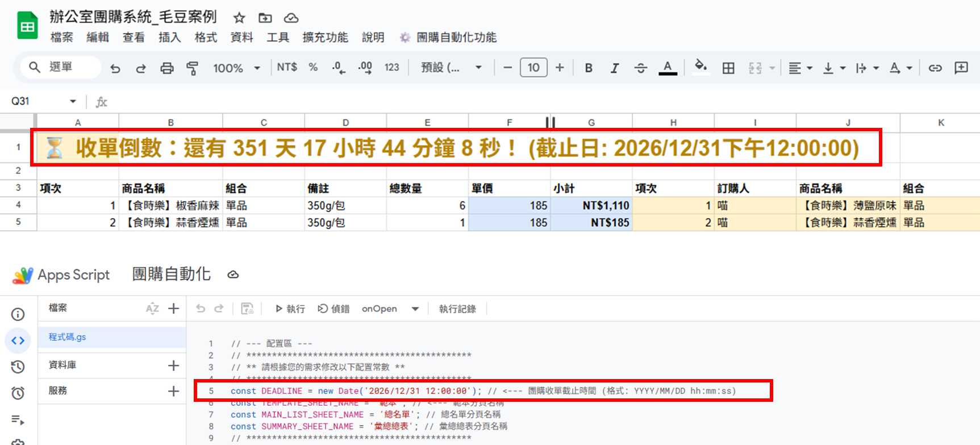
Task: Open the Apps Script editor code icon
Action: pos(18,340)
